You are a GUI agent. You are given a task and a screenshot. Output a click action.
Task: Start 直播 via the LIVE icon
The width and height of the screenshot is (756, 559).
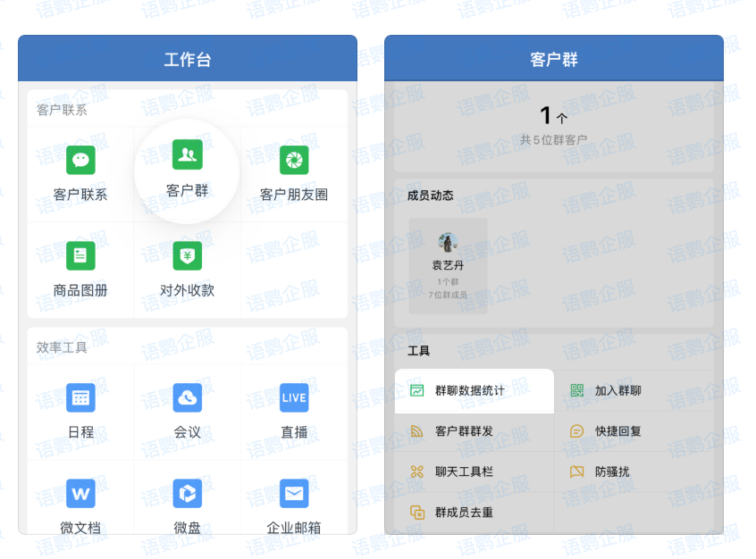tap(294, 397)
